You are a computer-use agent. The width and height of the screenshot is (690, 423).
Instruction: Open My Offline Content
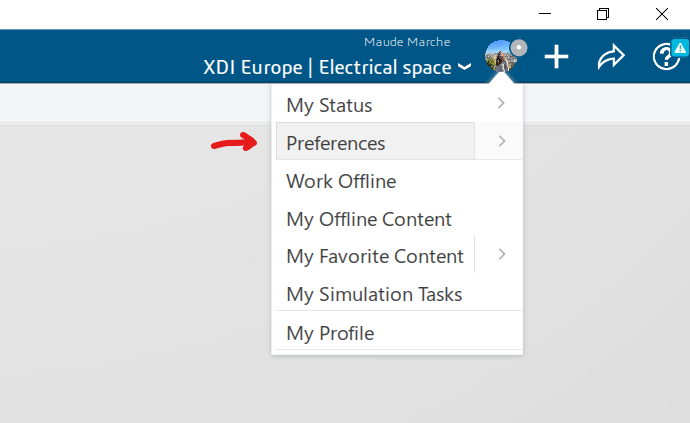(x=369, y=219)
